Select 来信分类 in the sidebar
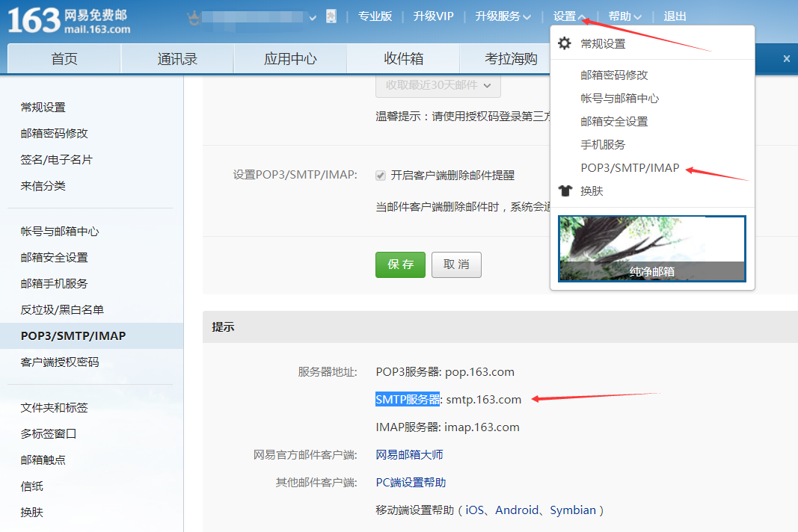The height and width of the screenshot is (532, 798). coord(43,185)
